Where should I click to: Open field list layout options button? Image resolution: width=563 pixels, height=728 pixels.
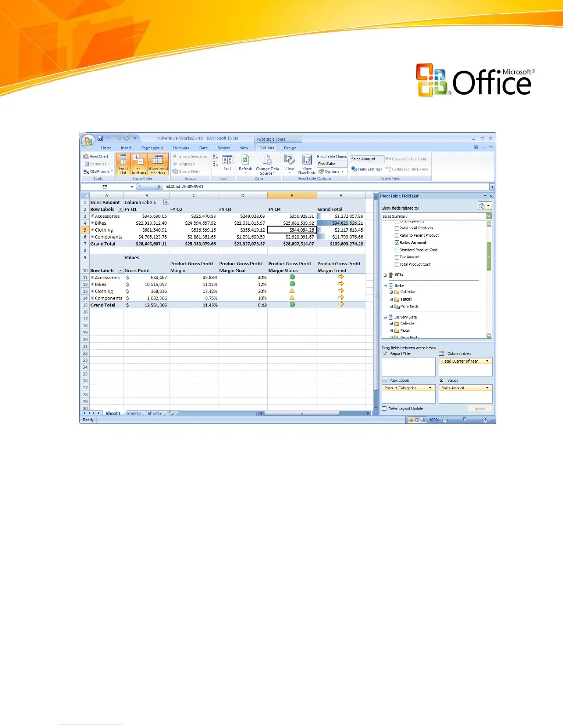[485, 206]
